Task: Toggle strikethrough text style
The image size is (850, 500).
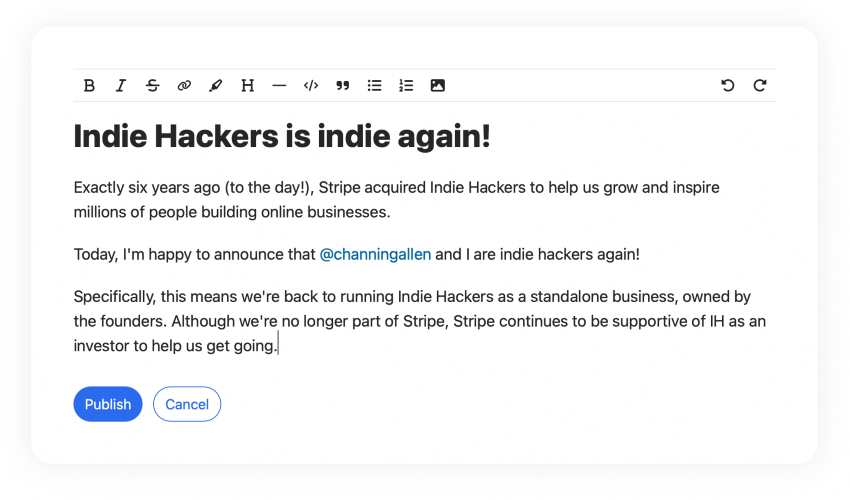Action: tap(152, 86)
